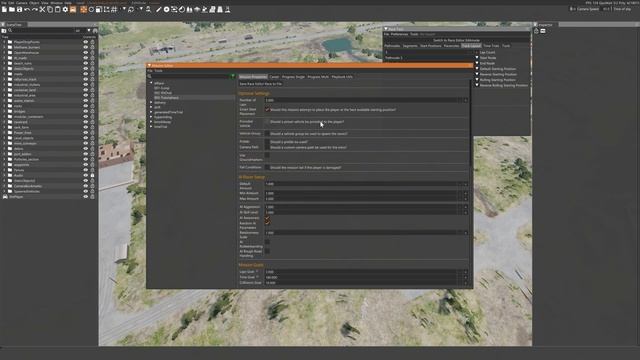
Task: Click the Undo arrow icon
Action: [27, 9]
